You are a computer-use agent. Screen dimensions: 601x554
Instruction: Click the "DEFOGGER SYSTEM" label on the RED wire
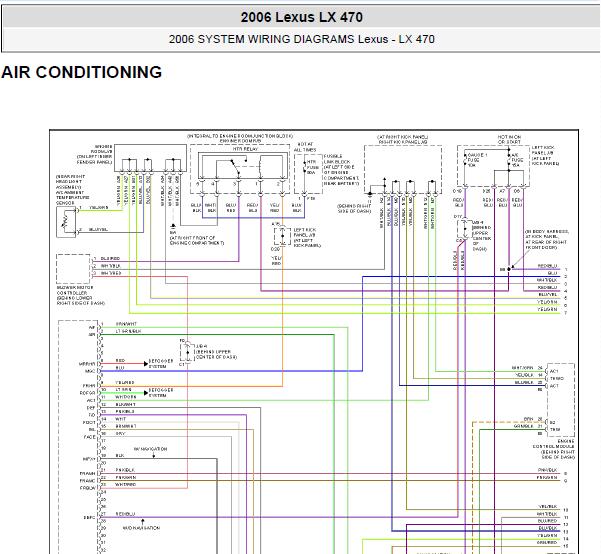click(161, 364)
